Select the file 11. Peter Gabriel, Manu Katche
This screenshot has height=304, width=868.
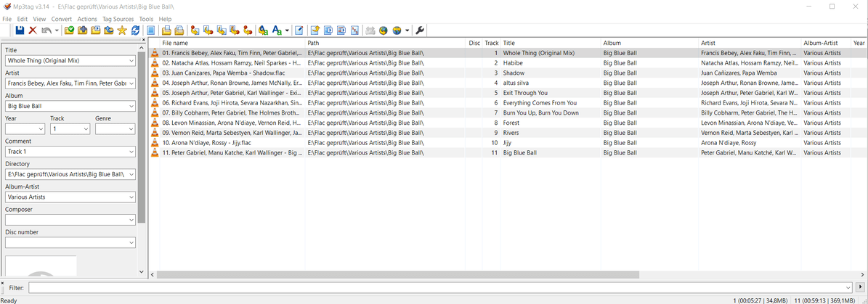[232, 152]
